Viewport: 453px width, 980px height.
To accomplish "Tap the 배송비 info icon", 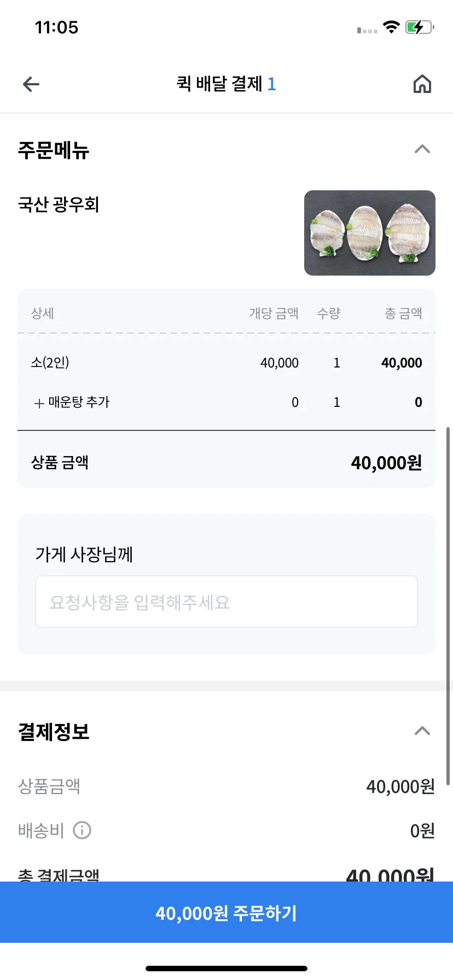I will 82,830.
